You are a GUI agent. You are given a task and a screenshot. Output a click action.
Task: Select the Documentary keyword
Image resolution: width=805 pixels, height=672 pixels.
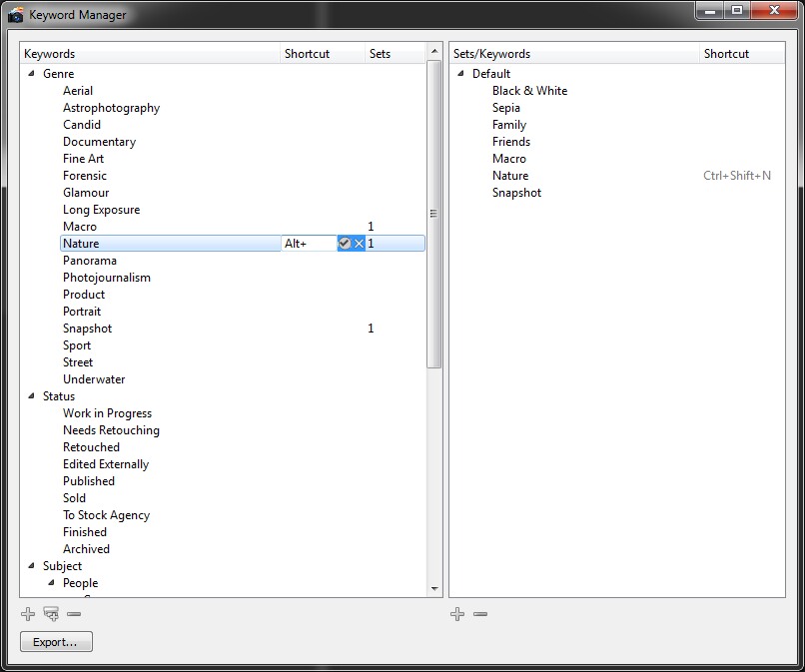point(100,142)
